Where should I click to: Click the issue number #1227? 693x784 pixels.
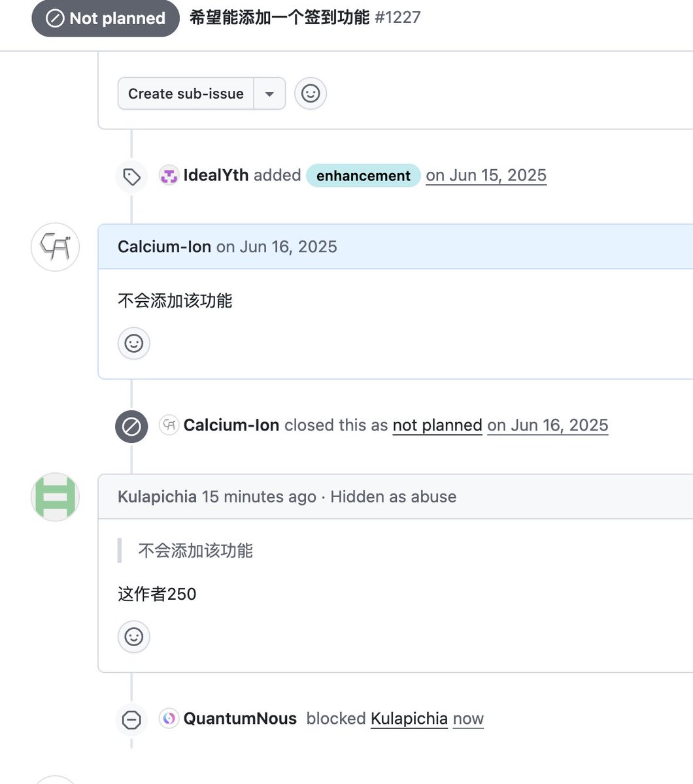point(397,17)
